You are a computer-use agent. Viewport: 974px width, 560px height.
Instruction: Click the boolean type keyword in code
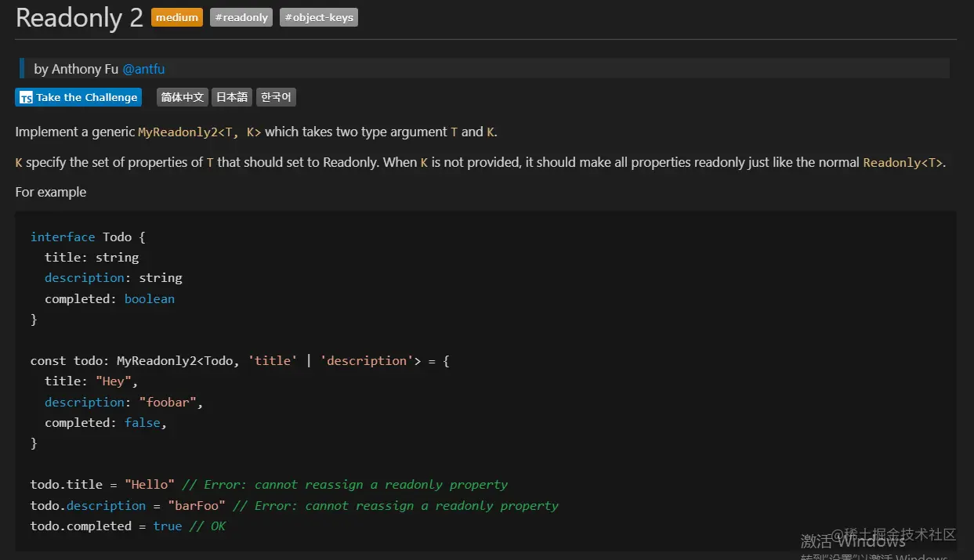coord(149,299)
